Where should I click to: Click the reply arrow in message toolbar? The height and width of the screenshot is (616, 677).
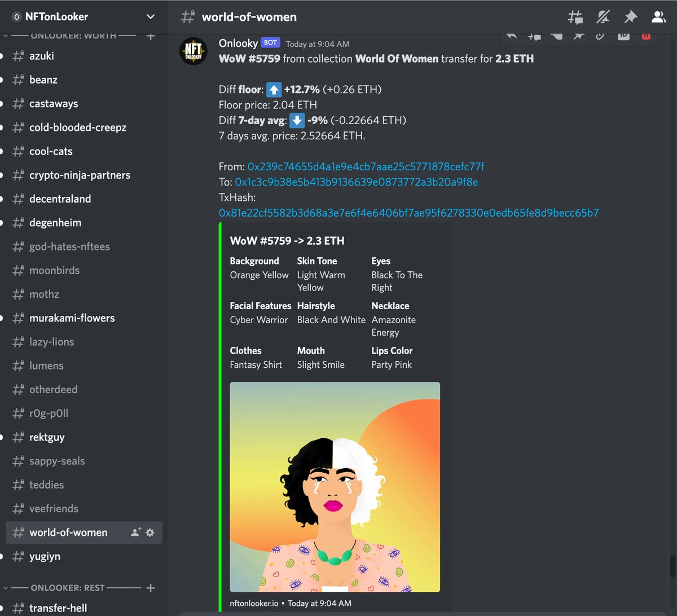[x=512, y=36]
